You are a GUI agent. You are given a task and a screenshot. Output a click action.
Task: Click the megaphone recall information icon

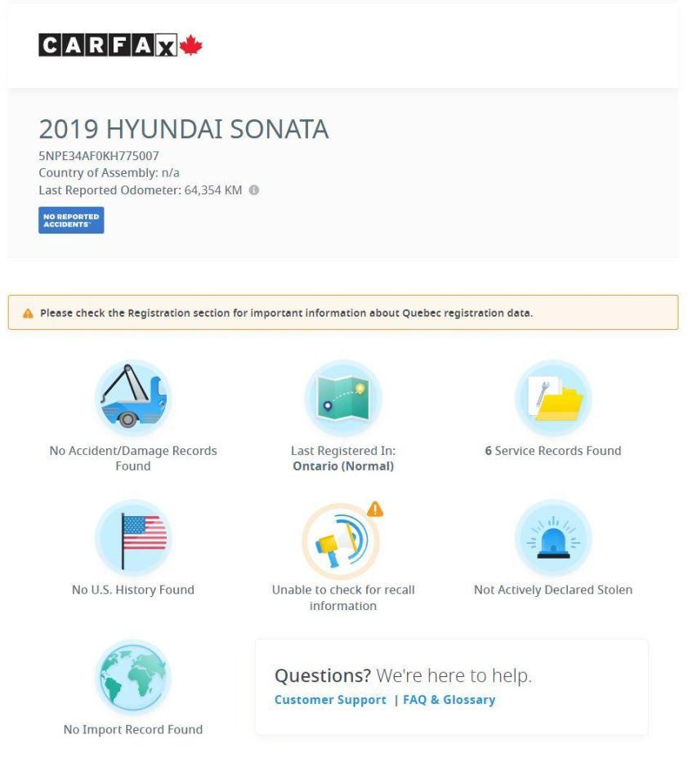342,537
